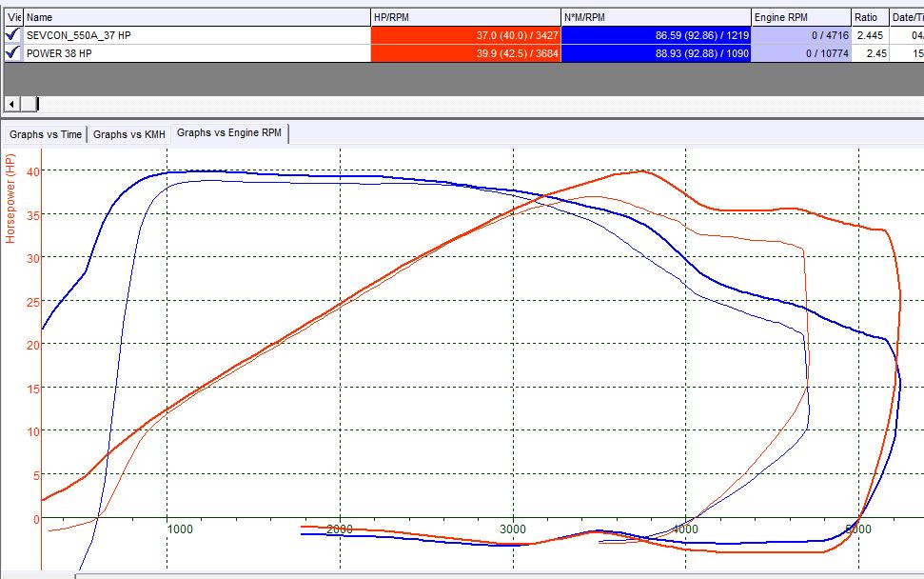
Task: Click the red 37.0 (40.0) / 3427 cell
Action: coord(465,35)
